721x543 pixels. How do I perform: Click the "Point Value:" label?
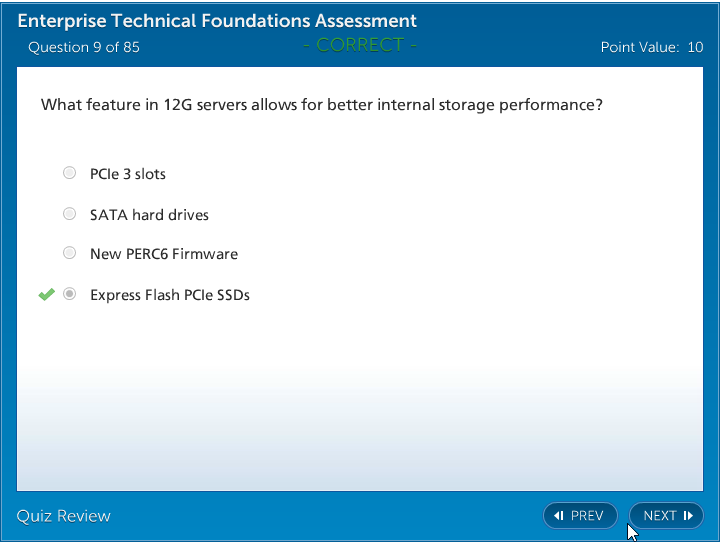click(x=640, y=48)
